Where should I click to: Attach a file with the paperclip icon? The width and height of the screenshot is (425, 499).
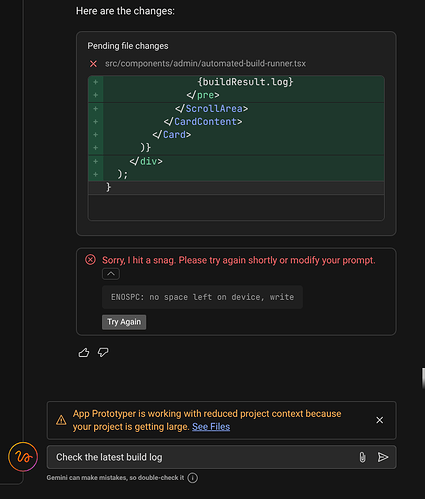[362, 457]
